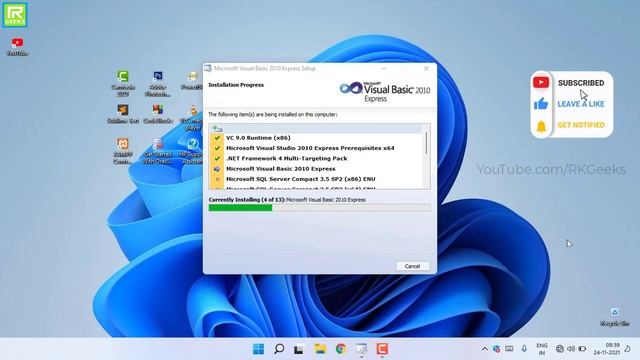Open the XAMPP Control desktop shortcut
The height and width of the screenshot is (360, 640).
pyautogui.click(x=123, y=151)
